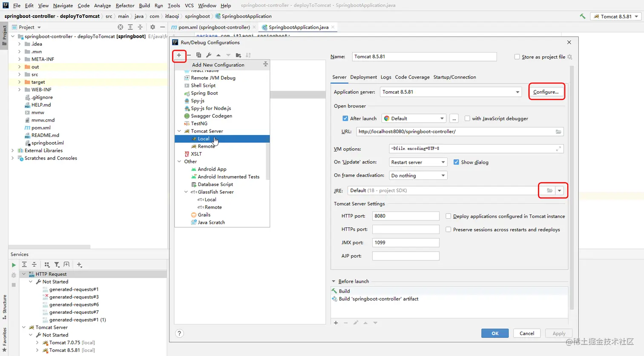Viewport: 644px width, 356px height.
Task: Enable with JavaScript debugger checkbox
Action: pos(467,119)
